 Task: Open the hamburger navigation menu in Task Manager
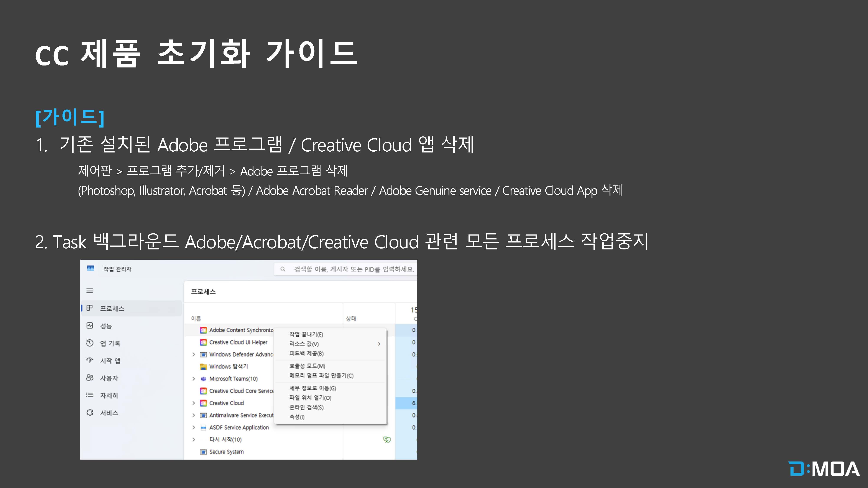tap(90, 291)
